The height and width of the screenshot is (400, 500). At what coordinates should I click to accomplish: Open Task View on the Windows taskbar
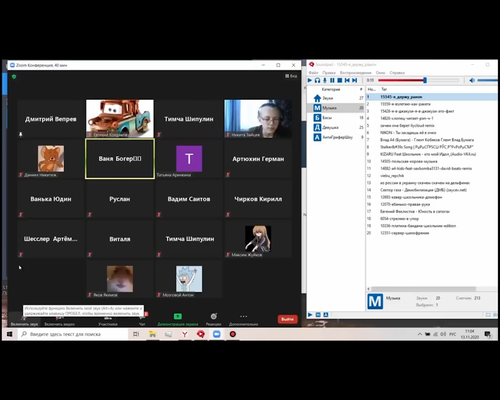coord(136,334)
